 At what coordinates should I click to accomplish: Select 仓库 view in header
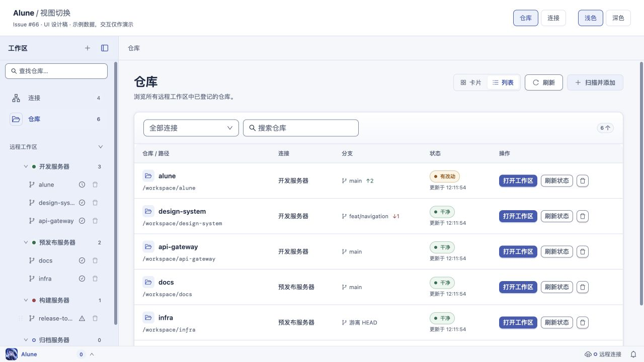526,18
